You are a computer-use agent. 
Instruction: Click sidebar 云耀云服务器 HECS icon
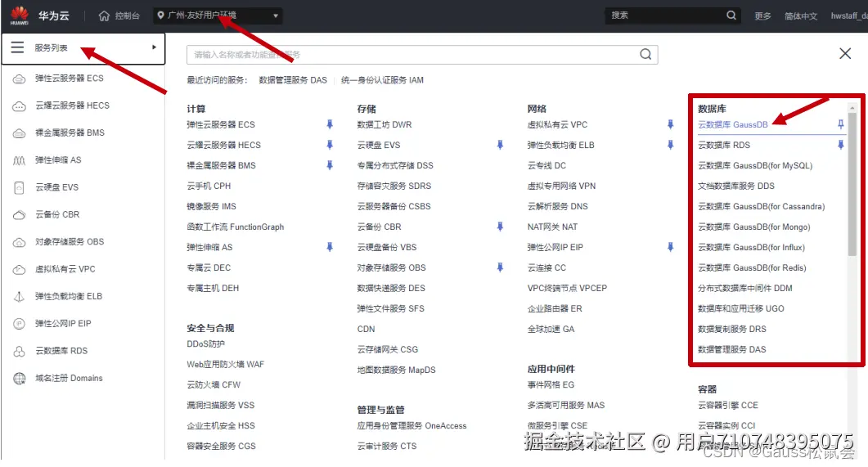point(20,106)
